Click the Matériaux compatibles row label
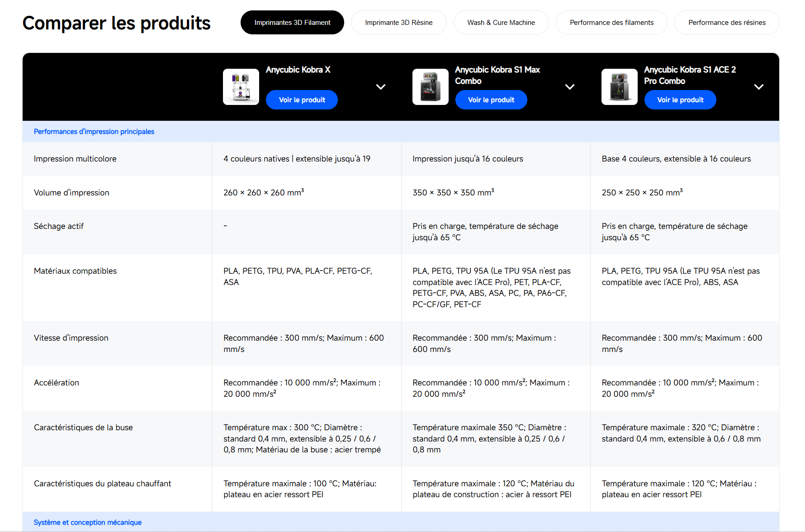Viewport: 805px width, 532px height. (x=75, y=271)
